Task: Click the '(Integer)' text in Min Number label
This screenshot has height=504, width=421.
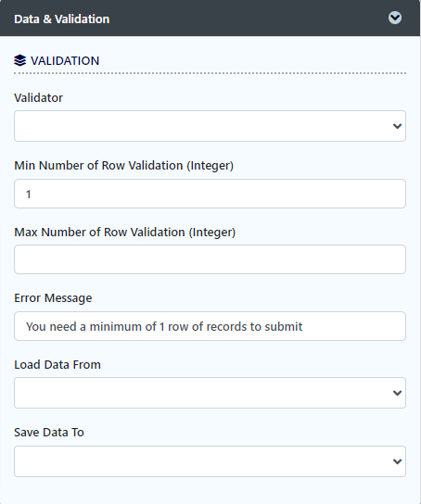Action: pos(210,166)
